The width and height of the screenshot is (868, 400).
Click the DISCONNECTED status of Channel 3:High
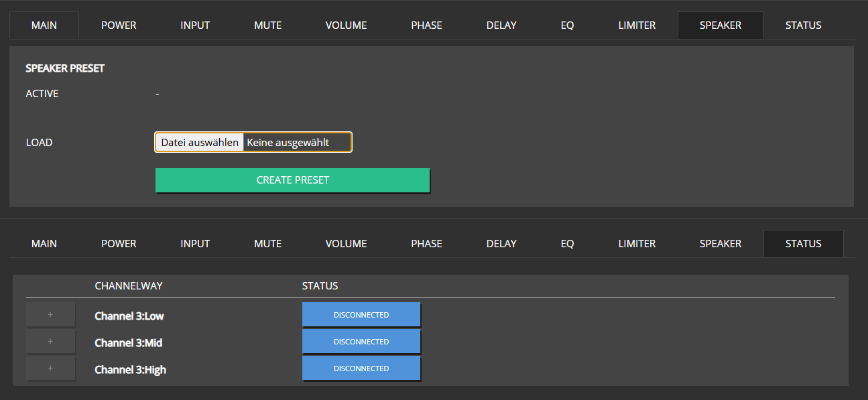pyautogui.click(x=361, y=369)
